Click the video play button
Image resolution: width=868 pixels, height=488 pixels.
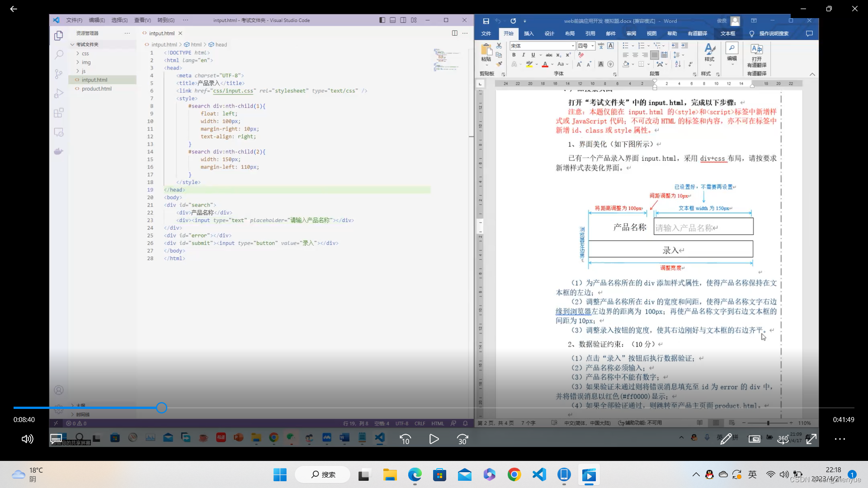pyautogui.click(x=434, y=439)
